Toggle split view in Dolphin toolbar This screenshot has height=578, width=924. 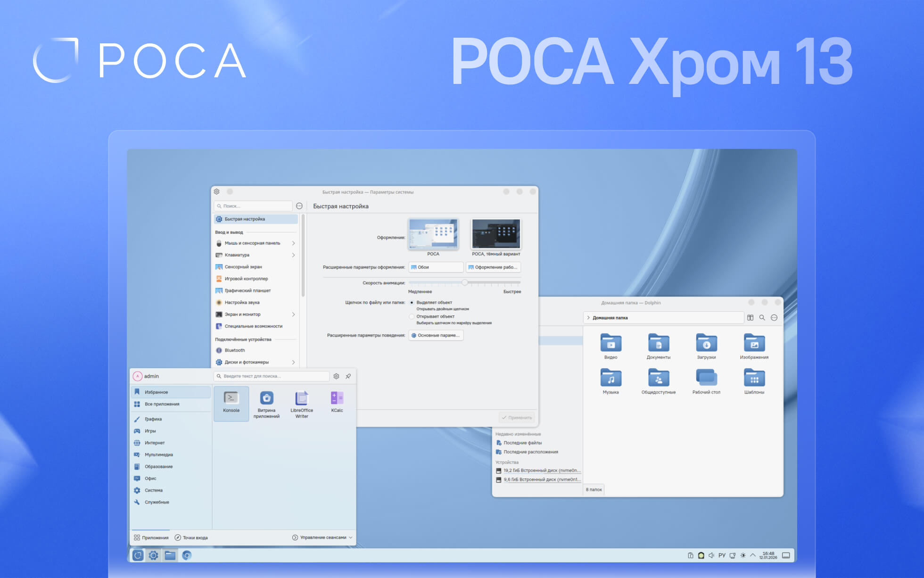click(750, 318)
